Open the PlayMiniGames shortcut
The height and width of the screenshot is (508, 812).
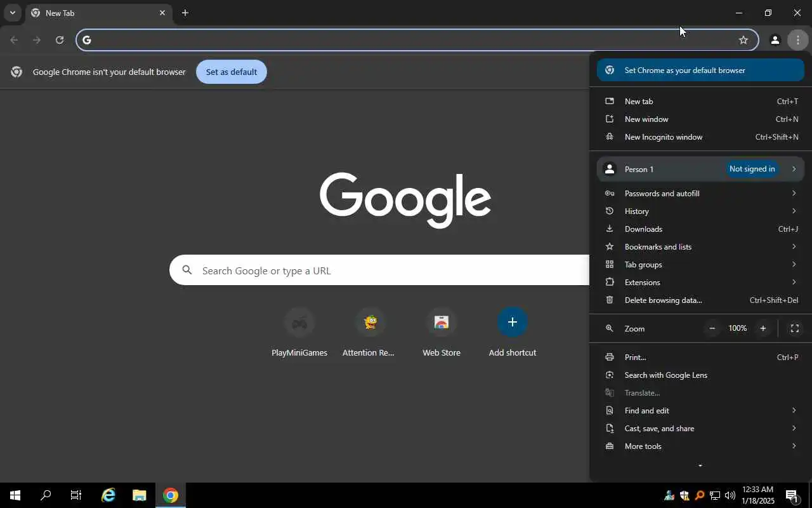(299, 333)
